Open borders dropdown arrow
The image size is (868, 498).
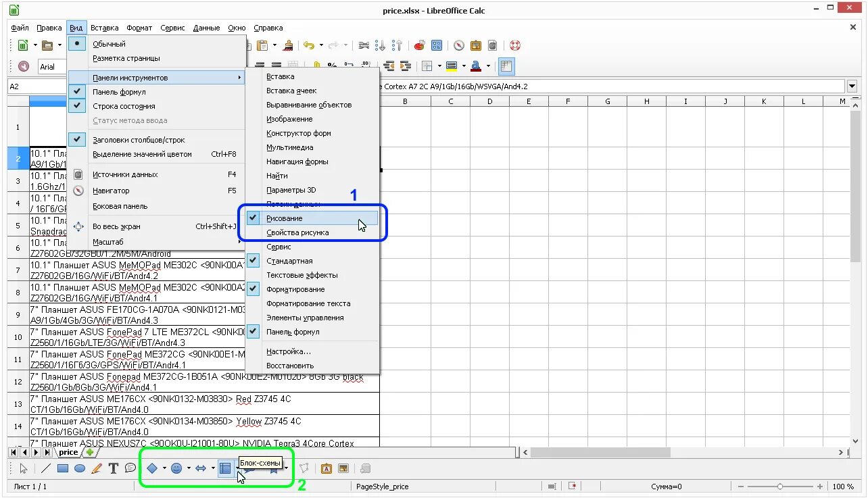(x=439, y=66)
